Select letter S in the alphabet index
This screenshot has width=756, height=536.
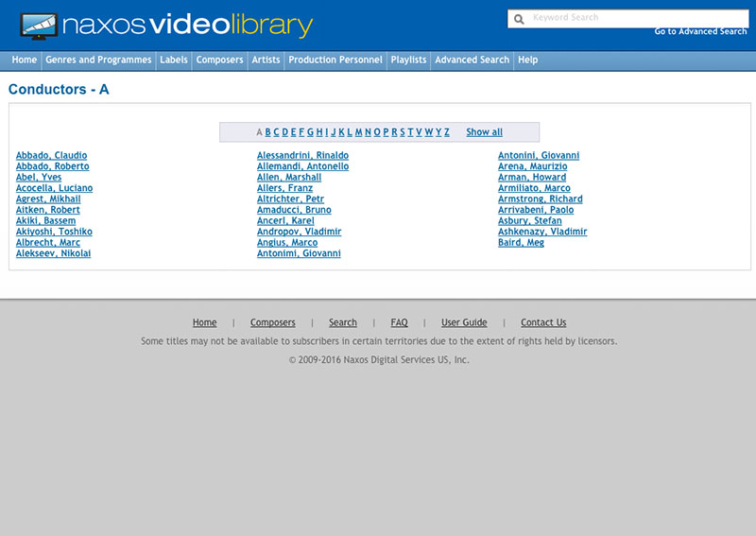(403, 132)
